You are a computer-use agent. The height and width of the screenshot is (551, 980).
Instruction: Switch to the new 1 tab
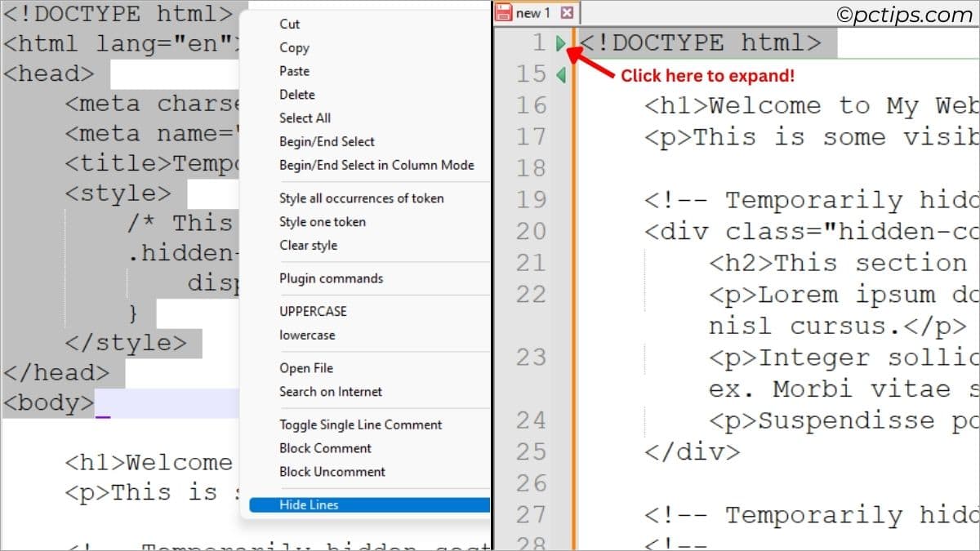(531, 13)
